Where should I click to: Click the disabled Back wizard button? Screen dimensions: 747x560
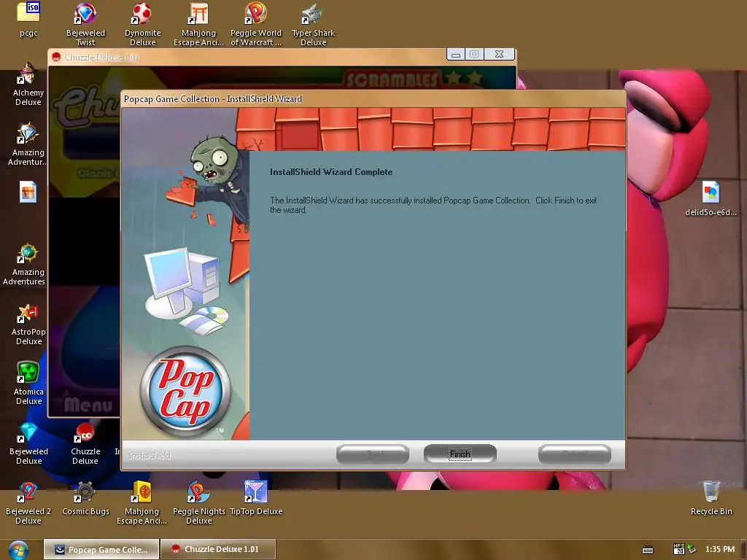pos(373,454)
